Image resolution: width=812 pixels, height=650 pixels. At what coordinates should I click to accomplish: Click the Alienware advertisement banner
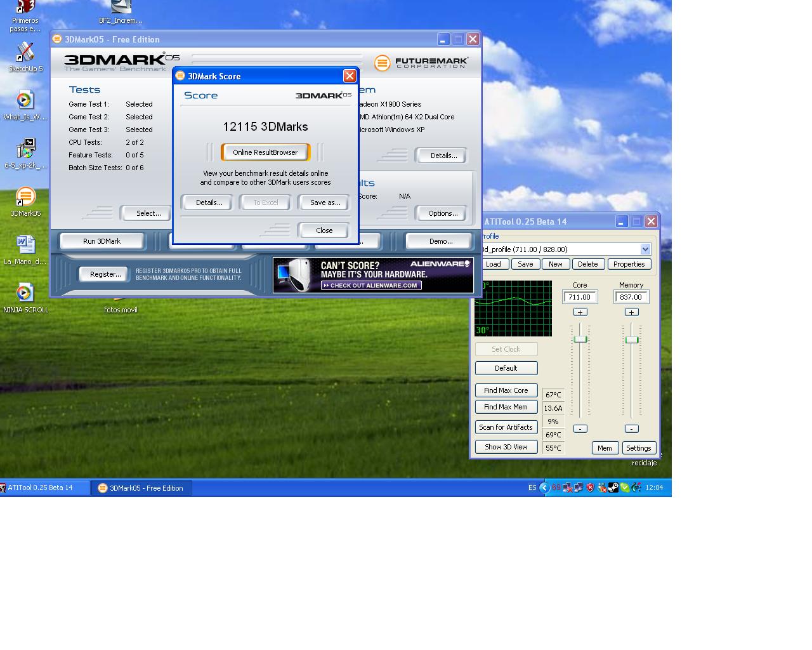click(373, 275)
